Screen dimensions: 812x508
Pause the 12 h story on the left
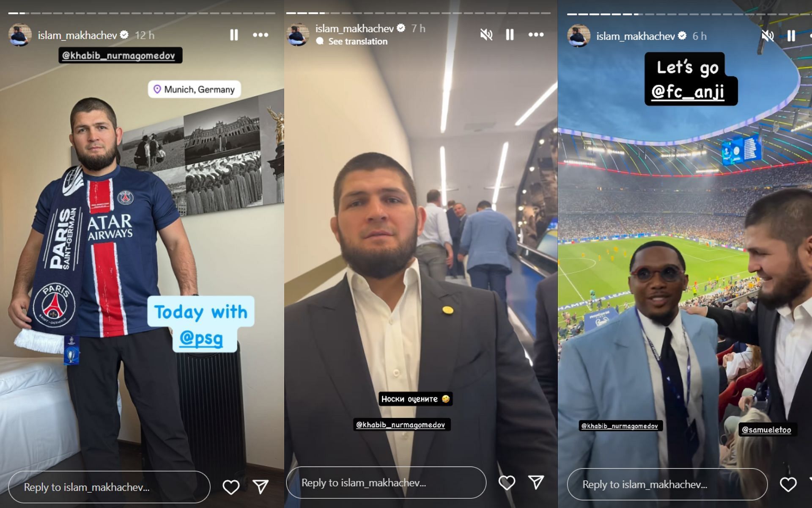point(234,35)
